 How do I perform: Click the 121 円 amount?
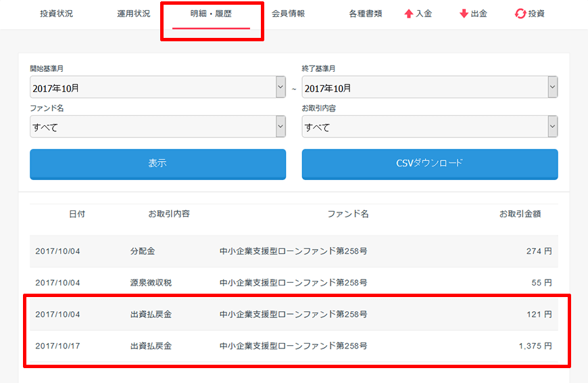pos(539,314)
